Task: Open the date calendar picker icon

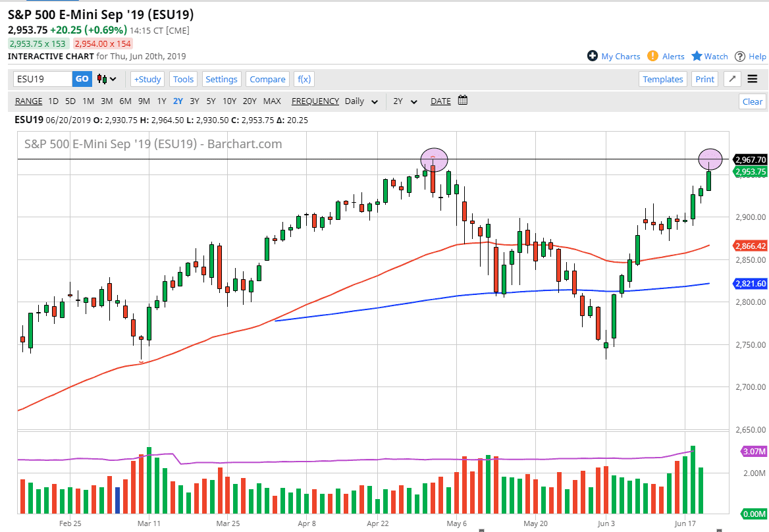Action: click(463, 101)
